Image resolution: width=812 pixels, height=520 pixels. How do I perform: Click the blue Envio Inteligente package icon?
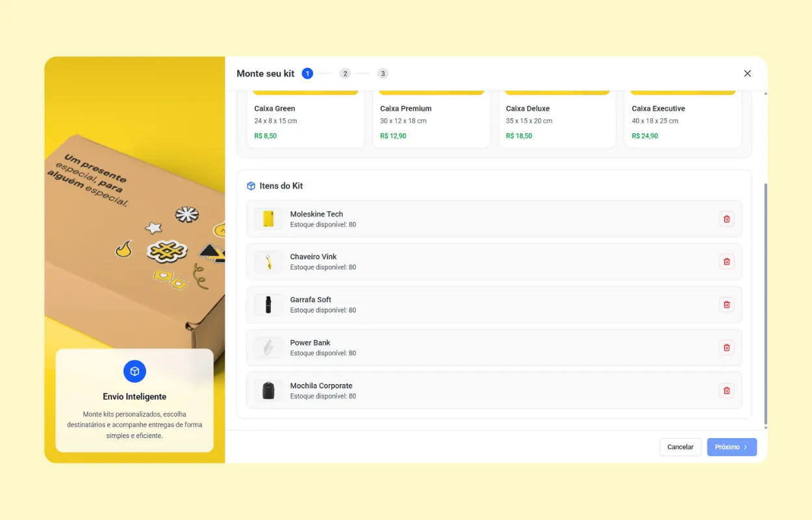[x=134, y=372]
